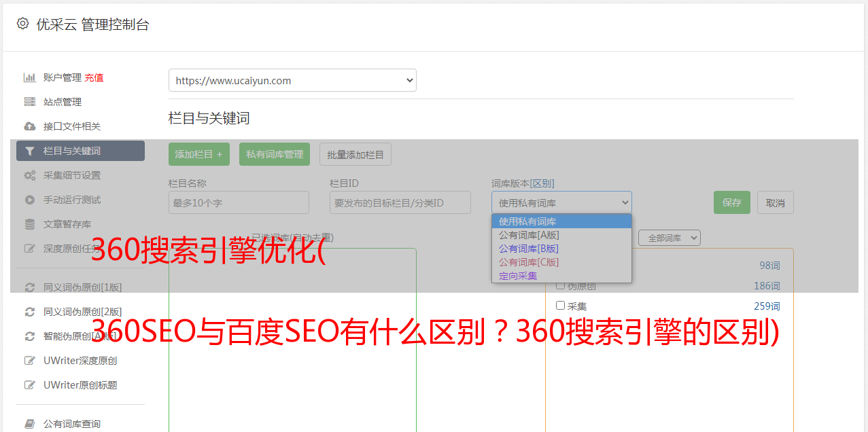Click the 186词 count
Screen dimensions: 868x432
[767, 286]
